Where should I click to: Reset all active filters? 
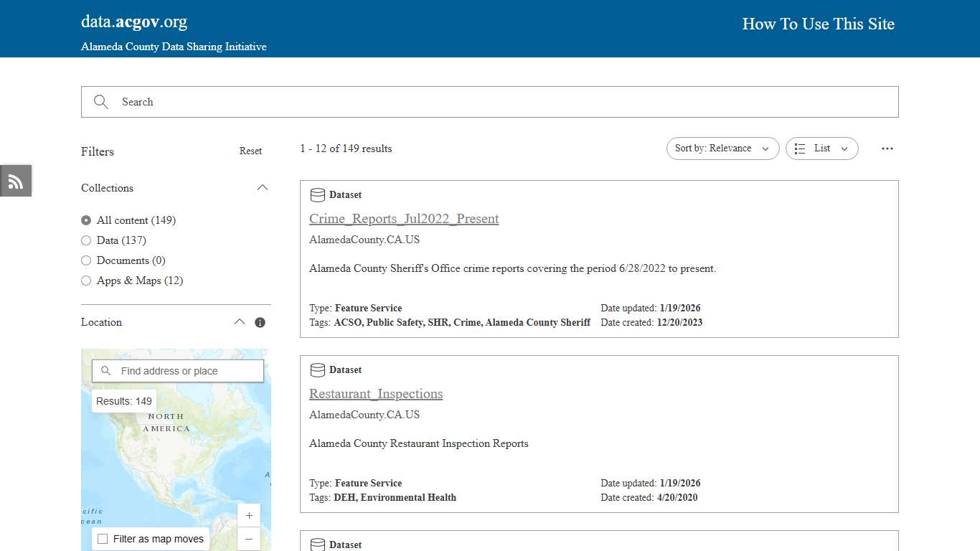[250, 151]
